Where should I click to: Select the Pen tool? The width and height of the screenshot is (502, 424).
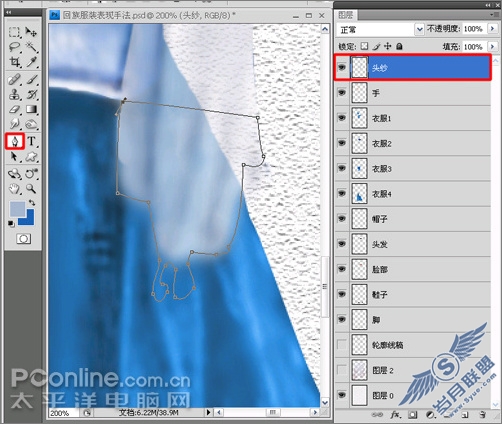14,141
